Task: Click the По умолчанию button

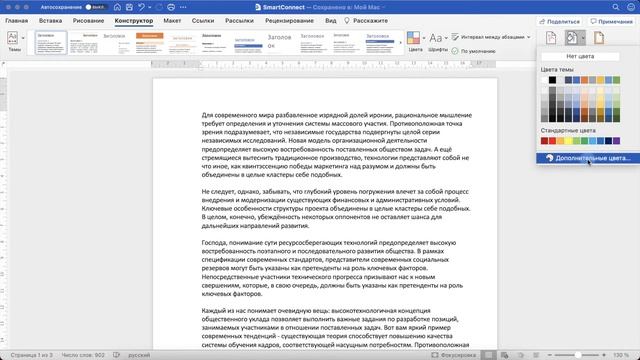Action: pos(473,51)
